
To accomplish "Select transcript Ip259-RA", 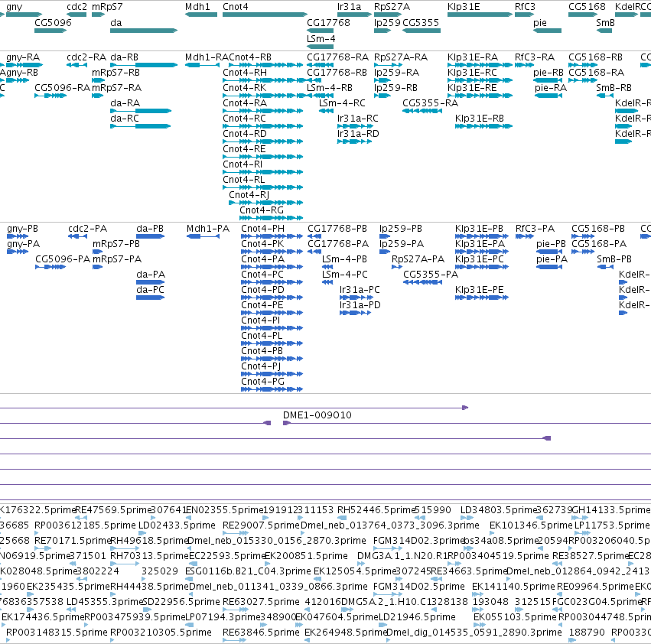I will (x=396, y=72).
